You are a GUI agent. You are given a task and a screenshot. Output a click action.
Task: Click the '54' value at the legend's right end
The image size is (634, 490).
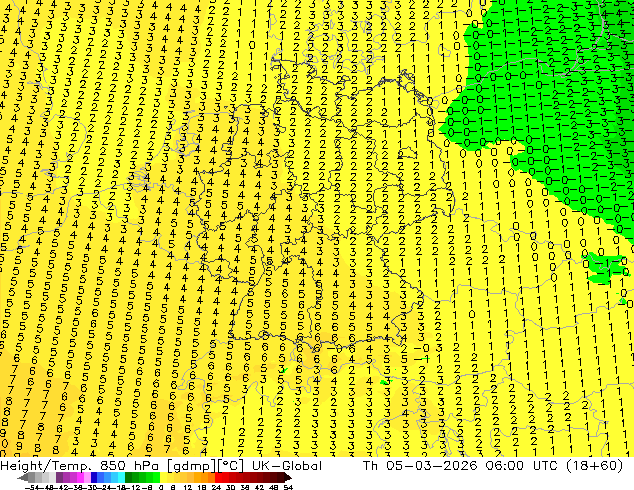click(x=287, y=487)
